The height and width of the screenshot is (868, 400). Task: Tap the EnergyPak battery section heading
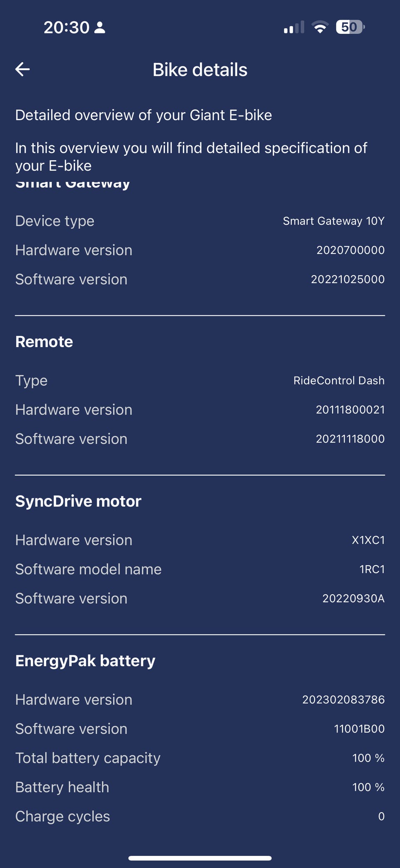click(x=85, y=661)
